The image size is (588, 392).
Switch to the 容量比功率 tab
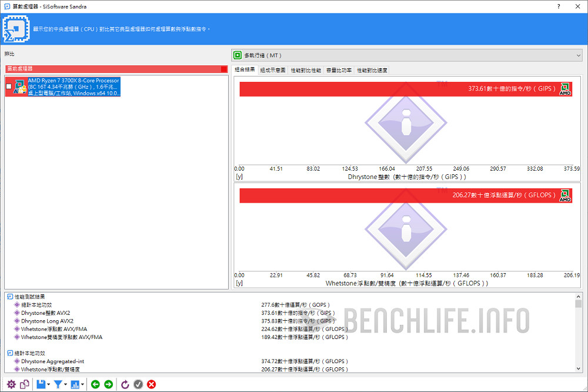click(x=339, y=70)
